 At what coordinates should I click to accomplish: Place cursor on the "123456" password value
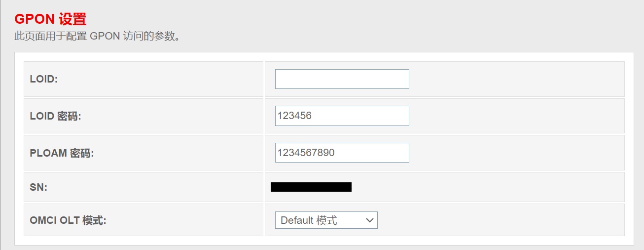point(294,116)
